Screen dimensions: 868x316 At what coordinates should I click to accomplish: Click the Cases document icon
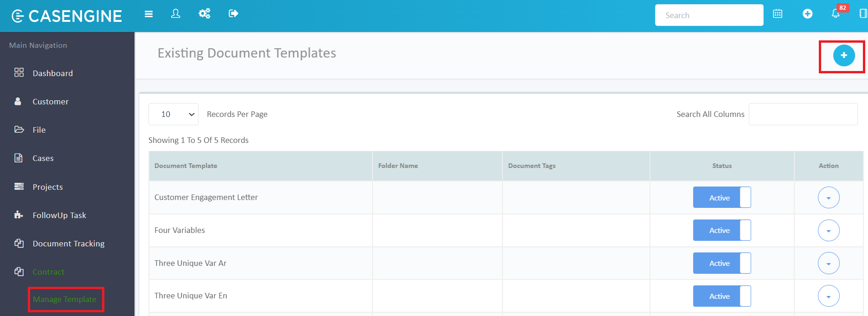[x=19, y=158]
